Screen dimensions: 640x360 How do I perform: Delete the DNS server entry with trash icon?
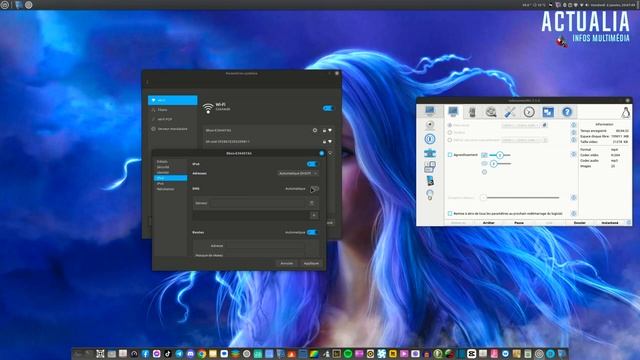312,203
